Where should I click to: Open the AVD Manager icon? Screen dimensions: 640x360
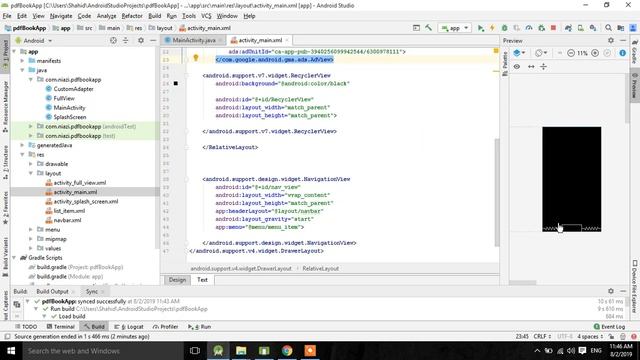[x=580, y=28]
